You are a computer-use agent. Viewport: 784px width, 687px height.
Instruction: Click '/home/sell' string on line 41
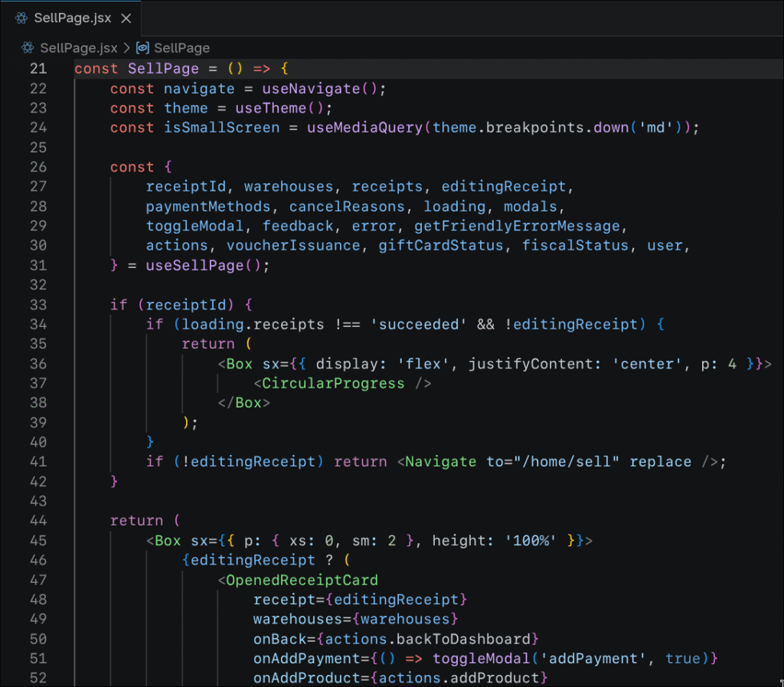tap(566, 462)
